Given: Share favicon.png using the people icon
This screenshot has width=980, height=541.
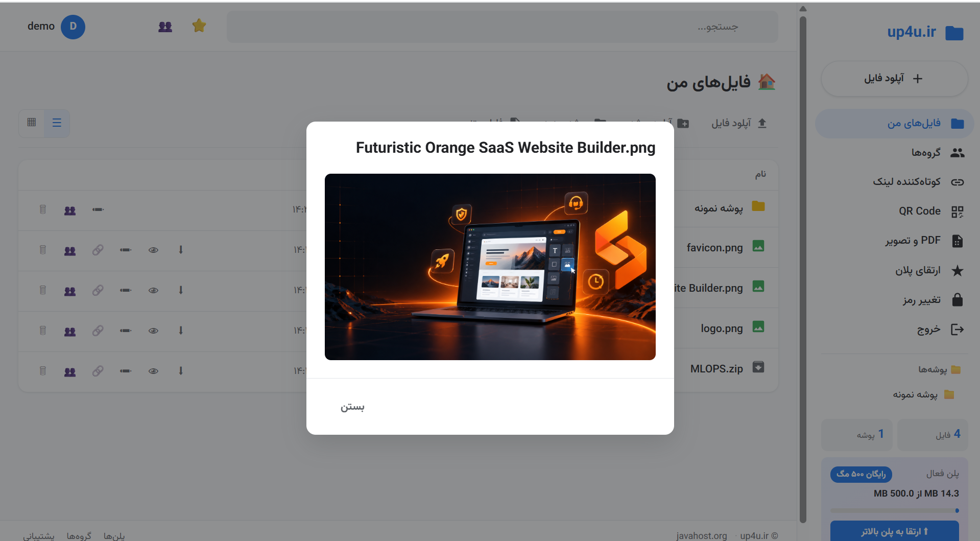Looking at the screenshot, I should point(70,250).
